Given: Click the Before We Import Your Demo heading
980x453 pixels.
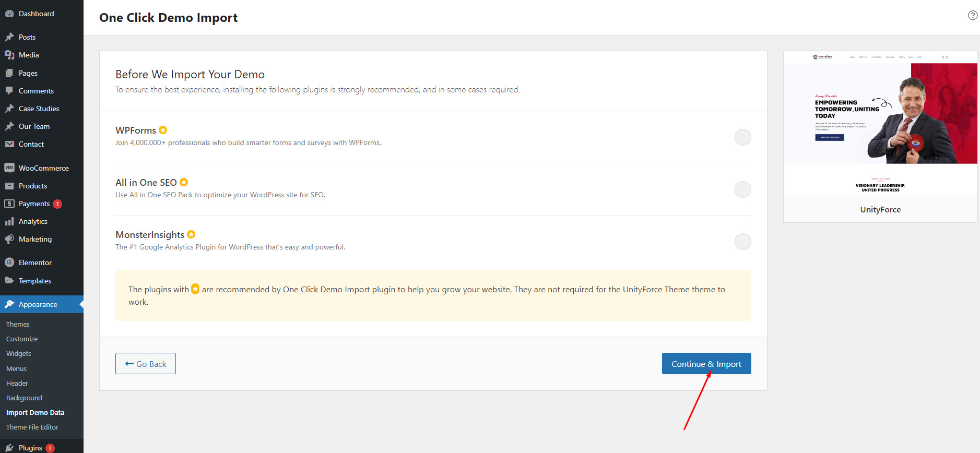Looking at the screenshot, I should click(x=190, y=74).
